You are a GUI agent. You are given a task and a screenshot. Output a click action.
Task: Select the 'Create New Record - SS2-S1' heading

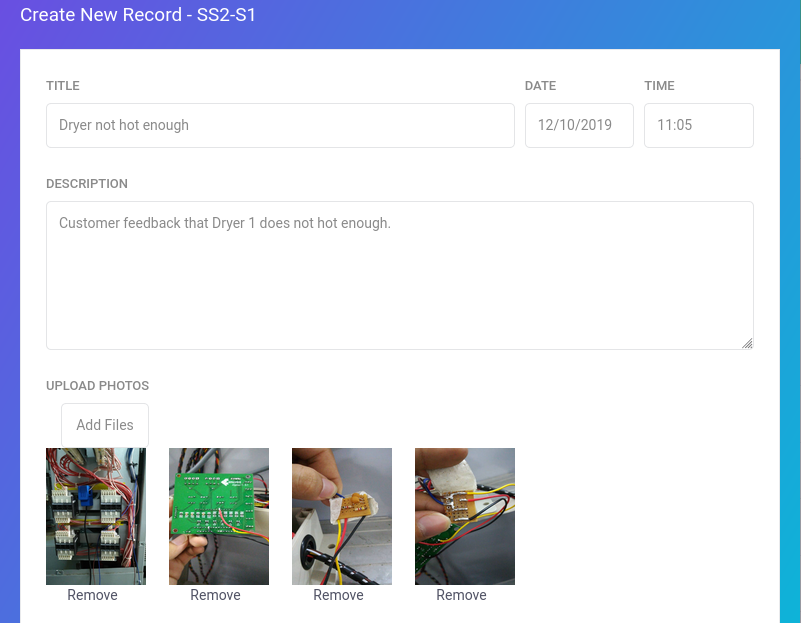pos(138,15)
